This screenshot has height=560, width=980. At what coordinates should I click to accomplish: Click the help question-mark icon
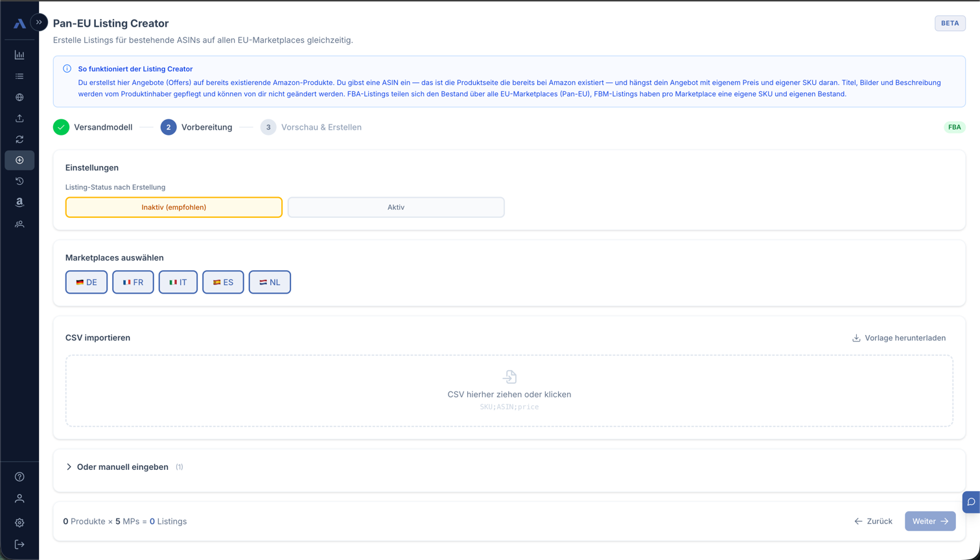click(x=19, y=476)
